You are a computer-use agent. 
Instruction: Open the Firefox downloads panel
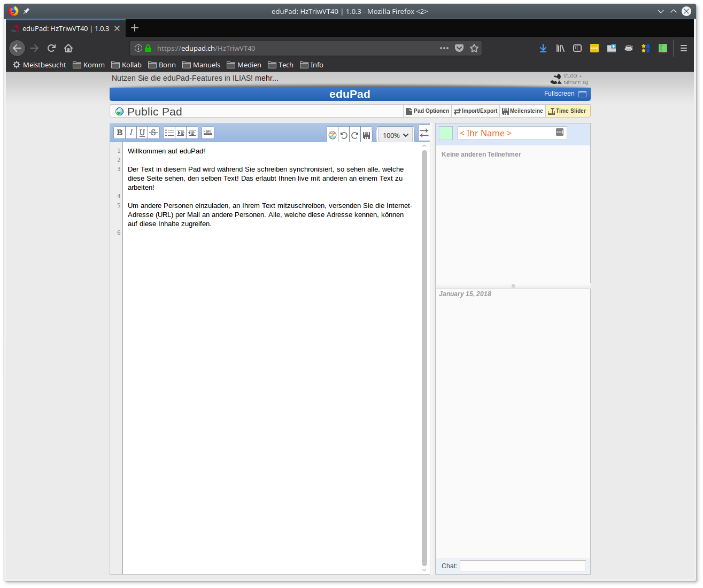543,48
